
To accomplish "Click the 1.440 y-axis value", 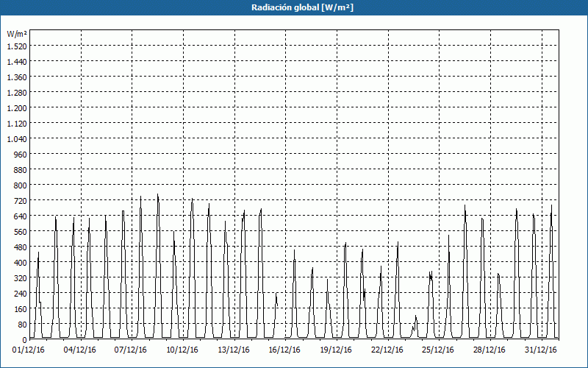I will [x=17, y=62].
